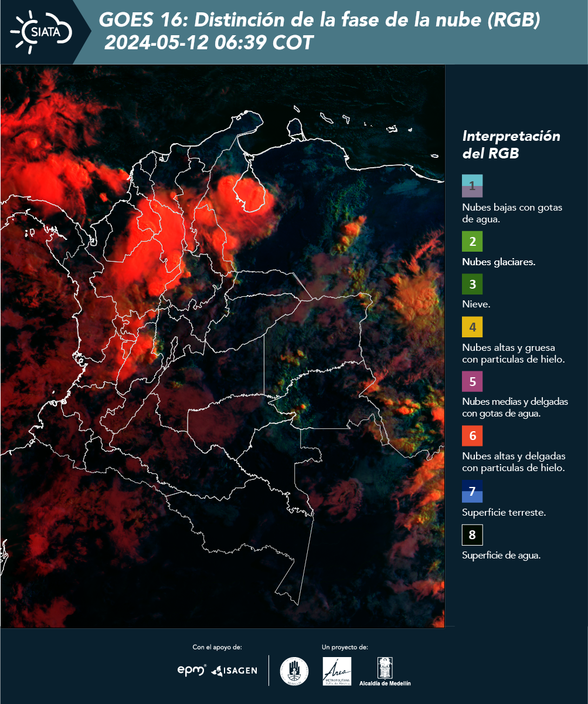Click the 'Un proyecto de:' caption
Image resolution: width=588 pixels, height=704 pixels.
point(345,647)
